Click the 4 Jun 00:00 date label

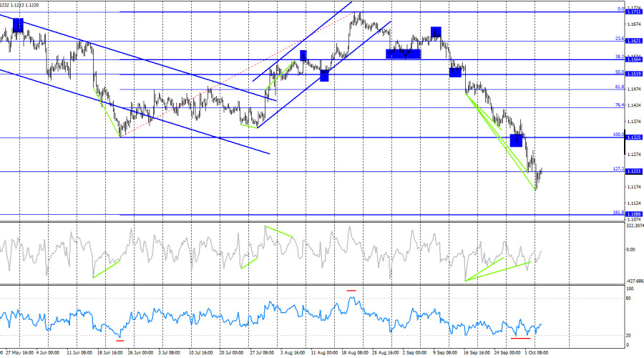pos(48,353)
